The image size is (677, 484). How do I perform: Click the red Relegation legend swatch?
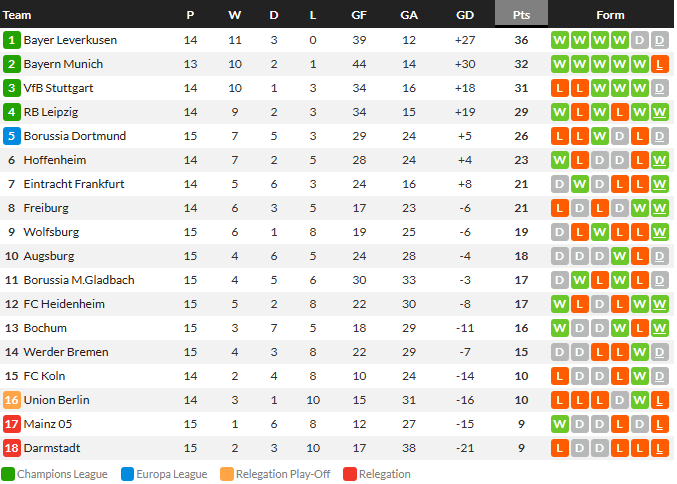350,474
